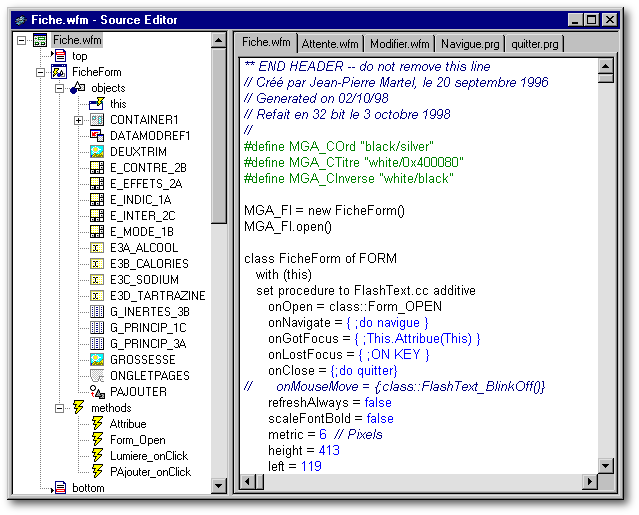Click code editor scroll left arrow
The image size is (639, 515).
pyautogui.click(x=247, y=482)
